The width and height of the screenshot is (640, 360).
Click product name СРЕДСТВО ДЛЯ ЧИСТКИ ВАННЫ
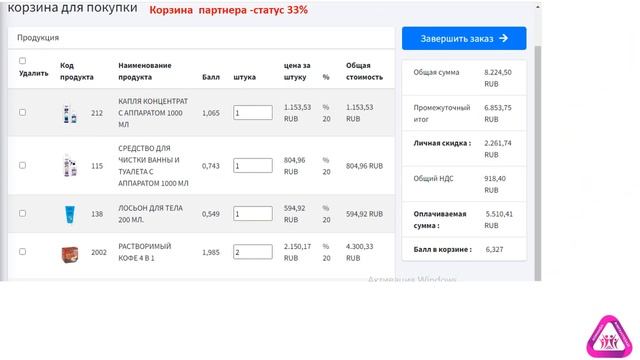[153, 166]
